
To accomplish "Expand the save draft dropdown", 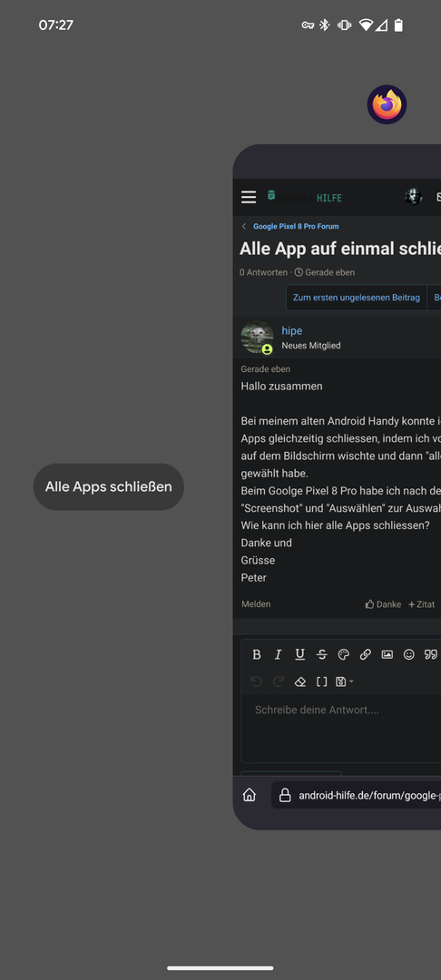I will click(x=344, y=681).
